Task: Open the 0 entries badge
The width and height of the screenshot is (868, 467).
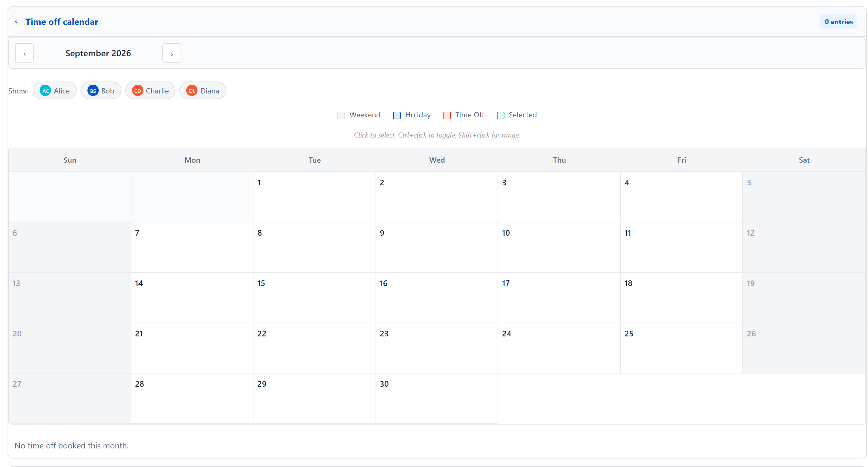Action: (838, 22)
